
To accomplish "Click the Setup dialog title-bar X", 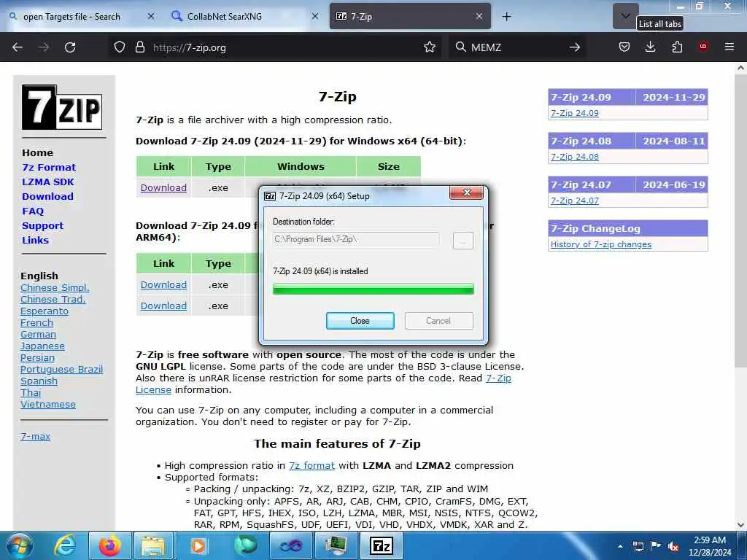I will (x=466, y=192).
